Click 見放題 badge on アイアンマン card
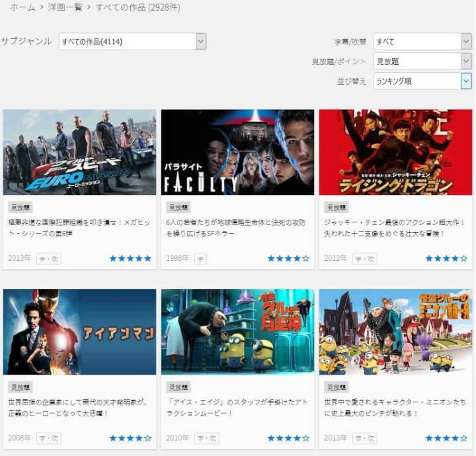 [x=20, y=387]
